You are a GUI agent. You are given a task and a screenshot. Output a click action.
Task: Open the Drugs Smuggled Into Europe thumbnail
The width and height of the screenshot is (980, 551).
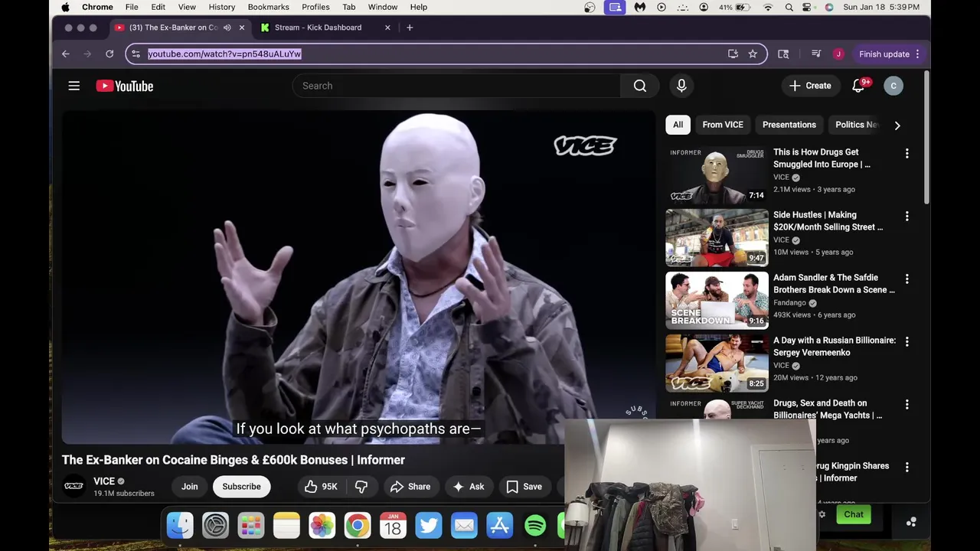point(717,174)
